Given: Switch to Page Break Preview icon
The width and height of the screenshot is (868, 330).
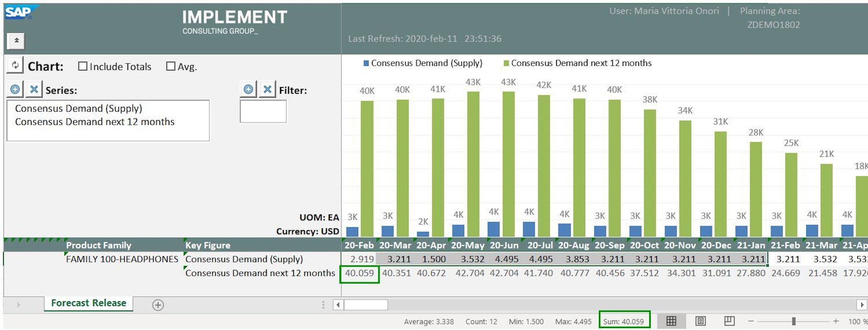Looking at the screenshot, I should pos(729,321).
